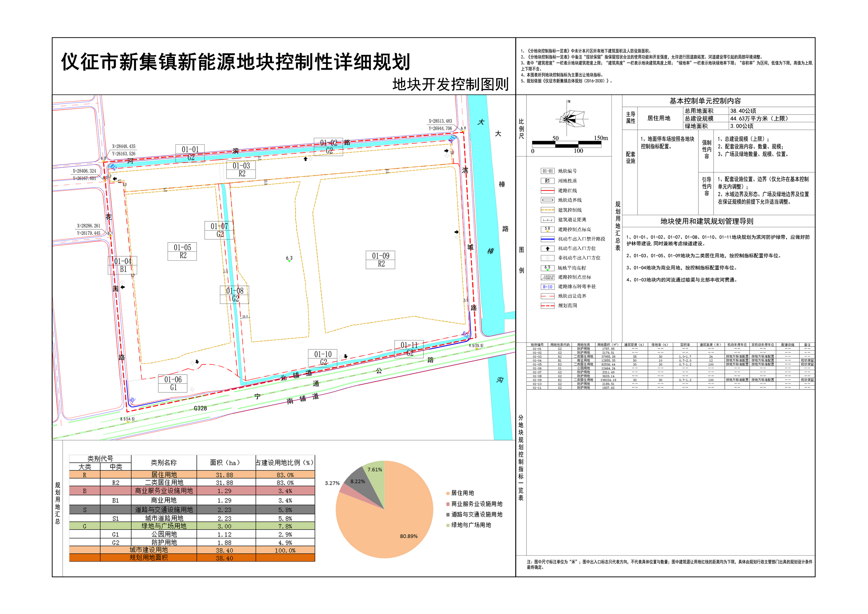Click the 1.12 area value in the summary table
This screenshot has height=614, width=868.
point(225,535)
